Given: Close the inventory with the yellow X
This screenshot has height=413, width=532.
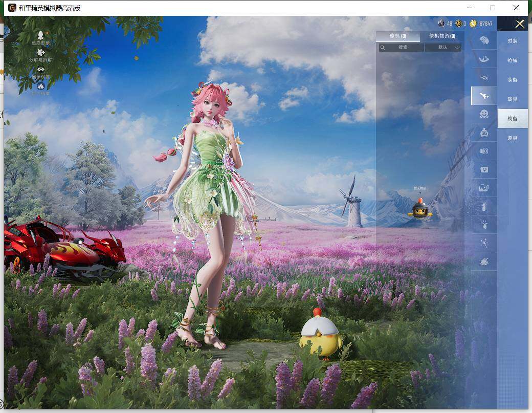Looking at the screenshot, I should coord(519,24).
